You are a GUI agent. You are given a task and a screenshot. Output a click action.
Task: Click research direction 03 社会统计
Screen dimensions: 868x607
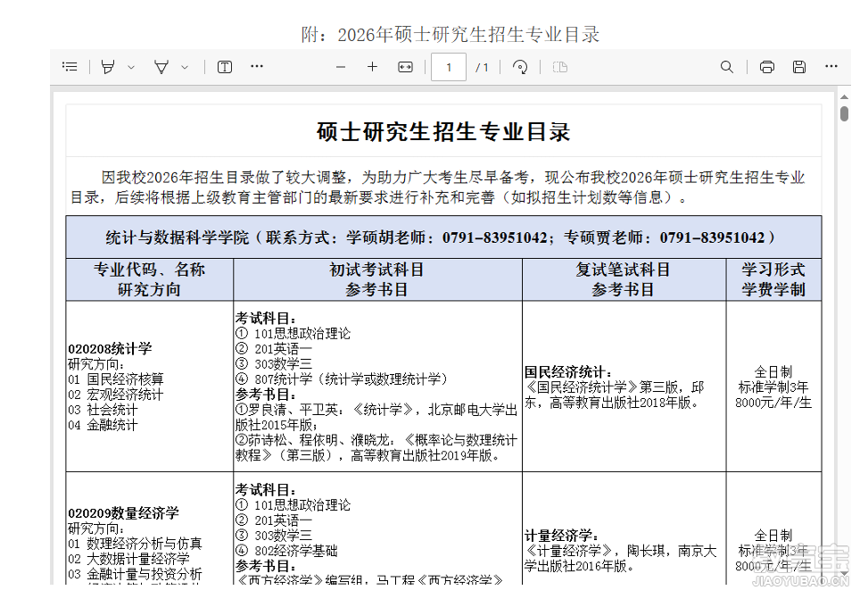103,410
